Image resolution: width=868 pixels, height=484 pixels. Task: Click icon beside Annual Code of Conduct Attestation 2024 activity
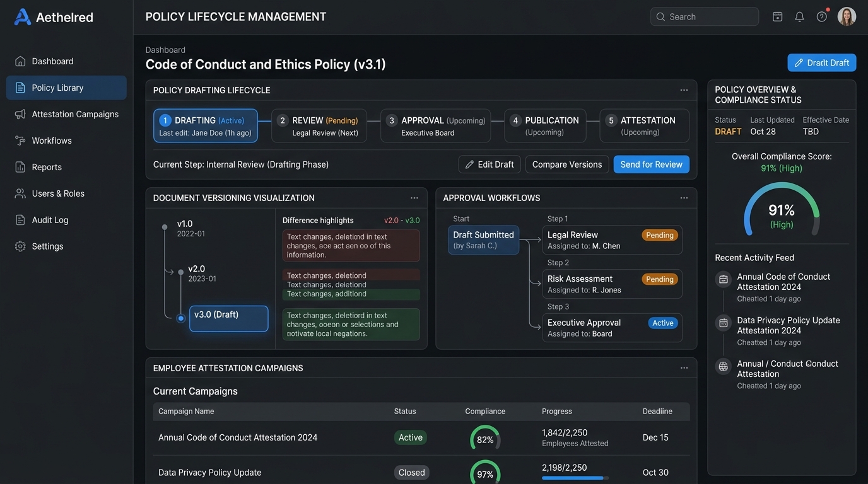point(724,279)
